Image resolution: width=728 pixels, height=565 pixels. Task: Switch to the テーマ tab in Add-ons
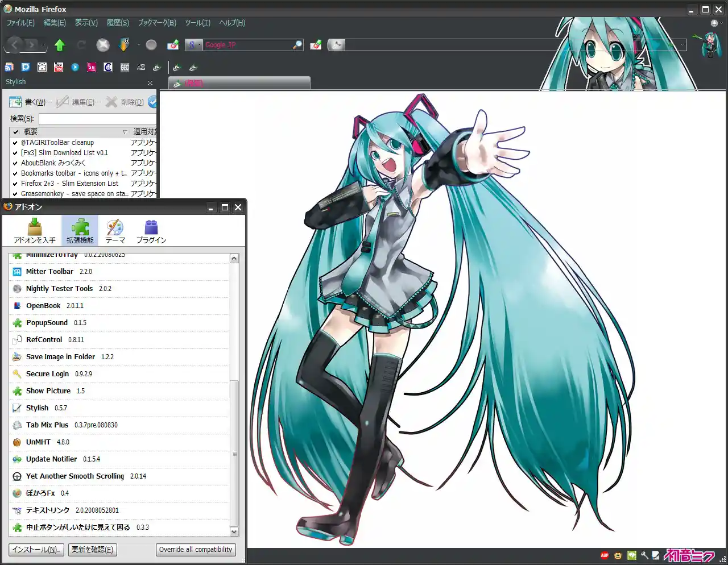point(115,231)
